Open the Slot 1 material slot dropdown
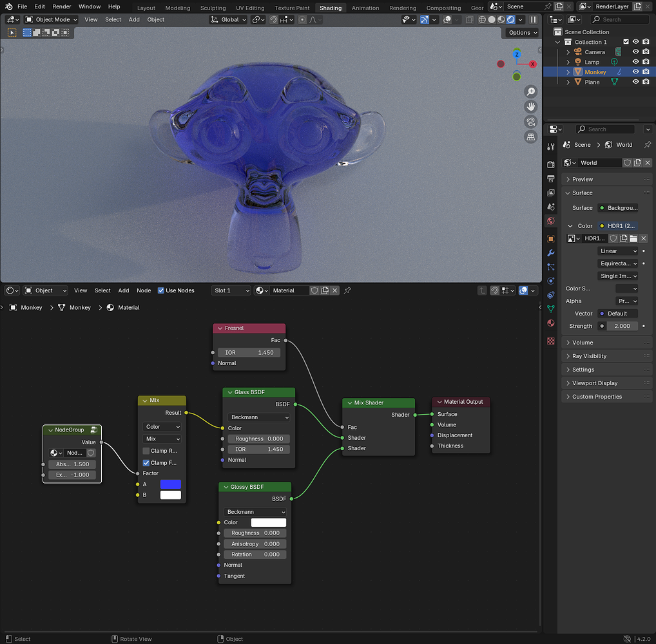 coord(231,290)
